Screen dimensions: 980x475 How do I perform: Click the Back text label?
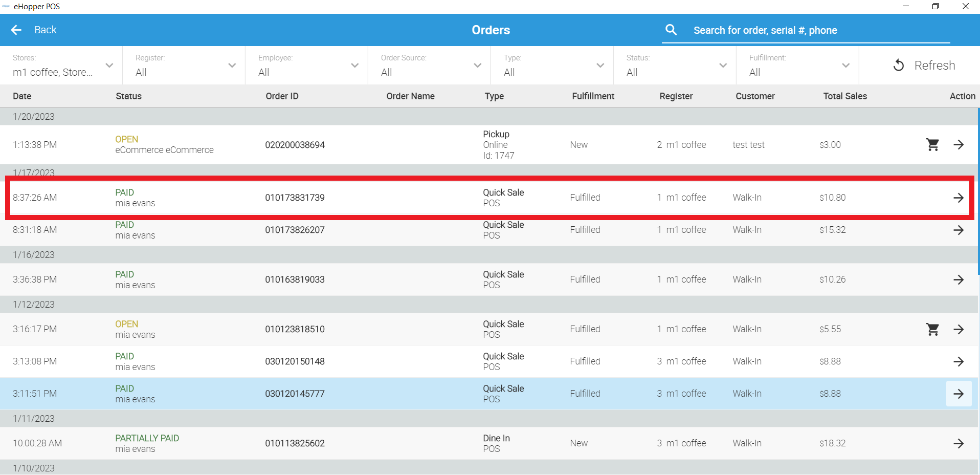point(46,30)
